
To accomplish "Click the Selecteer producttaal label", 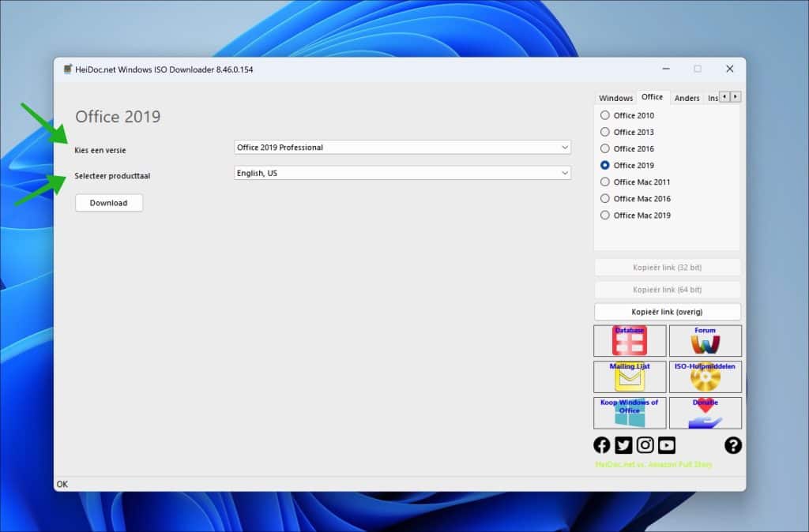I will pos(112,176).
